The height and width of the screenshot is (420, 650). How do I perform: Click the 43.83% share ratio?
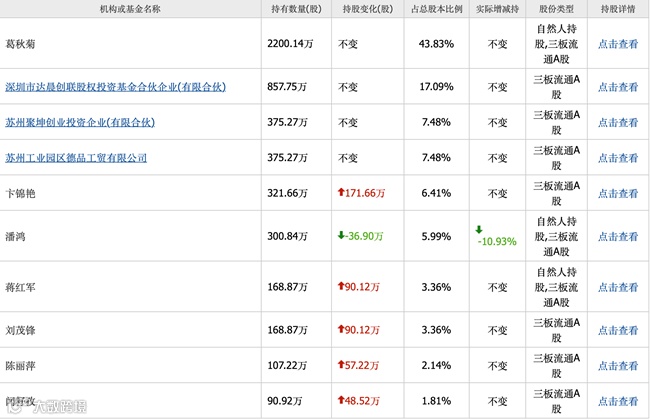pos(437,44)
